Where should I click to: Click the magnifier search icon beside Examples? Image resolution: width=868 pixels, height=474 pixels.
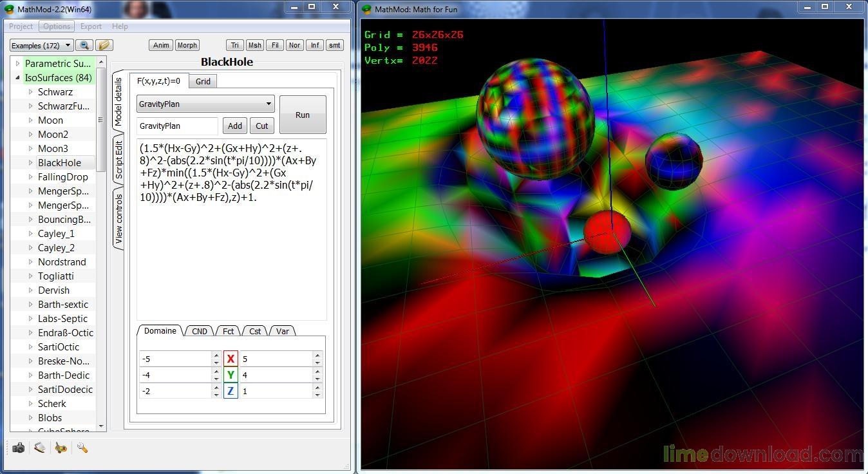click(84, 45)
